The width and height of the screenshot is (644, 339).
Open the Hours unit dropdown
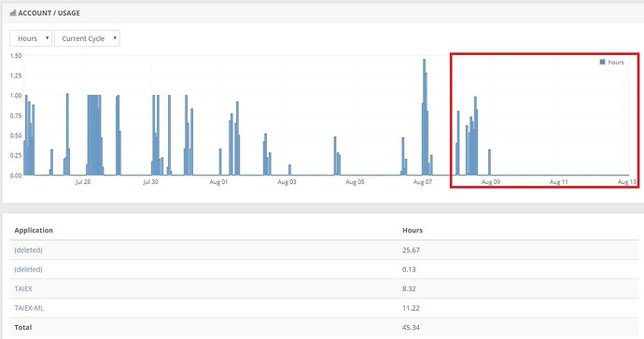point(31,38)
